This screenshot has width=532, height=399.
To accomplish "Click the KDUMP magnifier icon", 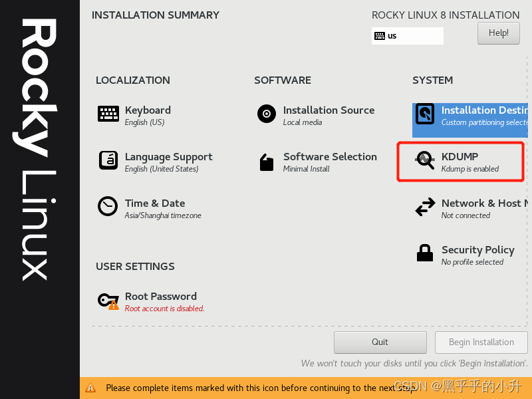I will point(425,160).
